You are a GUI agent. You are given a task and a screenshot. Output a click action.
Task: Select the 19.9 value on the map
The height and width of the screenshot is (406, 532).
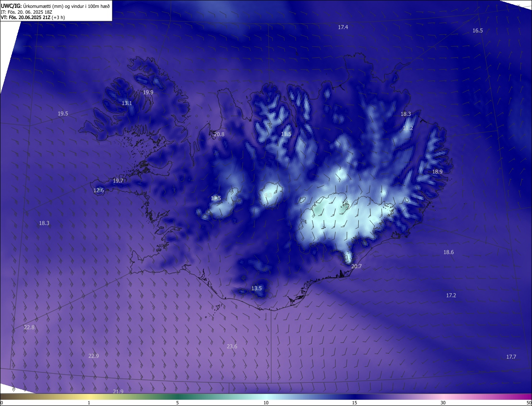tap(148, 92)
